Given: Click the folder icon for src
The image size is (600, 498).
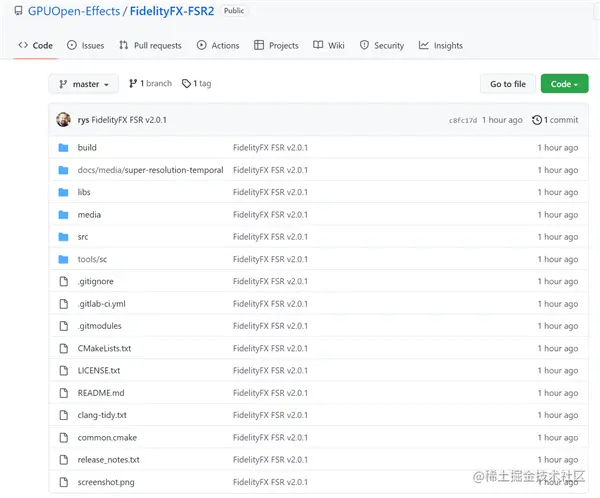Looking at the screenshot, I should pos(64,237).
